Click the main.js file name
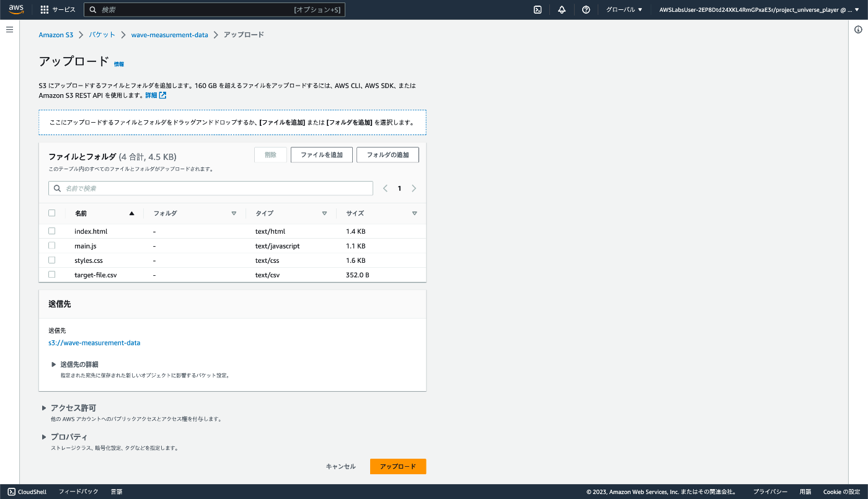 tap(86, 246)
